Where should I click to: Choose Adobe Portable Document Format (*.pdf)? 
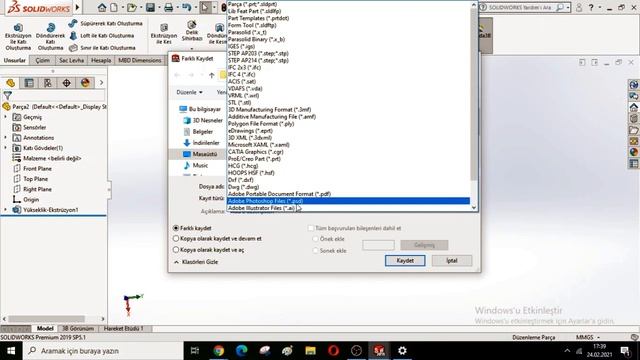click(x=349, y=194)
